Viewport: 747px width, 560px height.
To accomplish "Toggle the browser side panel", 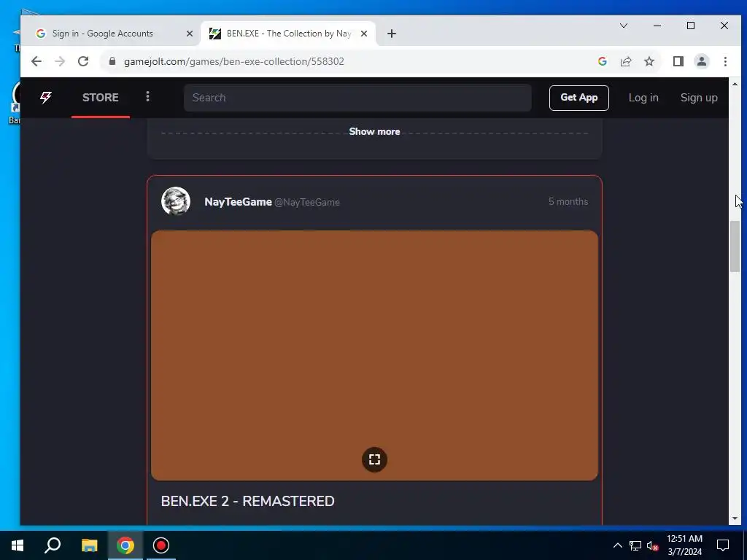I will (678, 61).
